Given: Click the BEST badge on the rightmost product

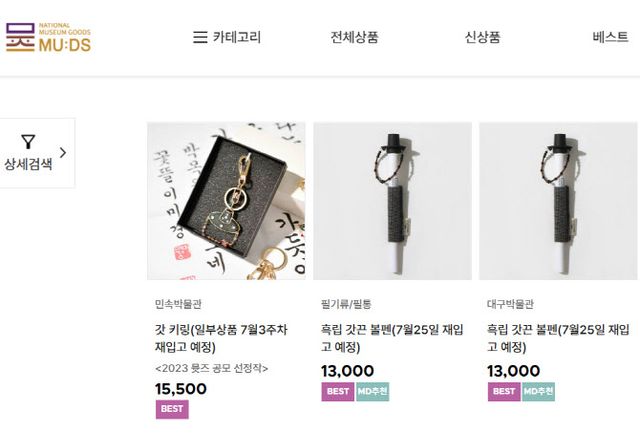Looking at the screenshot, I should (504, 392).
